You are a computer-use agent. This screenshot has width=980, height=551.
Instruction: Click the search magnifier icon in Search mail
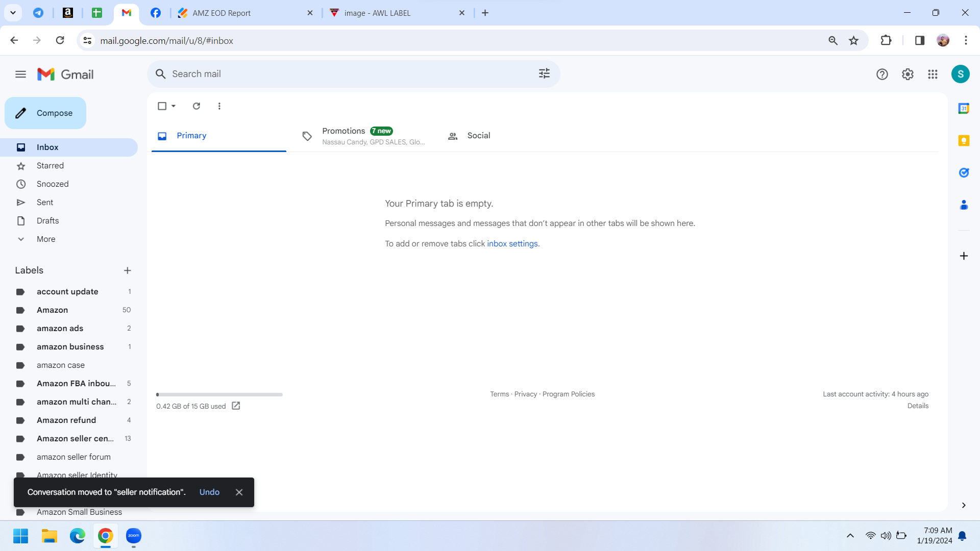point(160,74)
